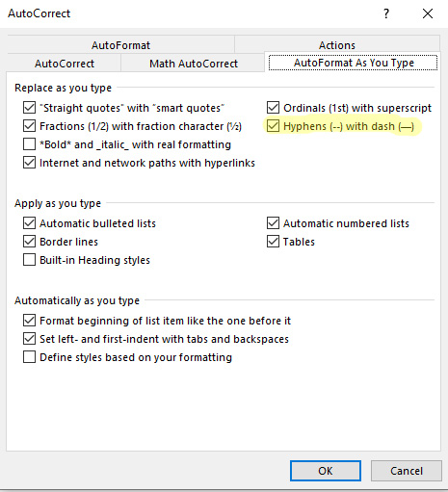Click the help question mark icon
Screen dimensions: 448x492
(386, 13)
